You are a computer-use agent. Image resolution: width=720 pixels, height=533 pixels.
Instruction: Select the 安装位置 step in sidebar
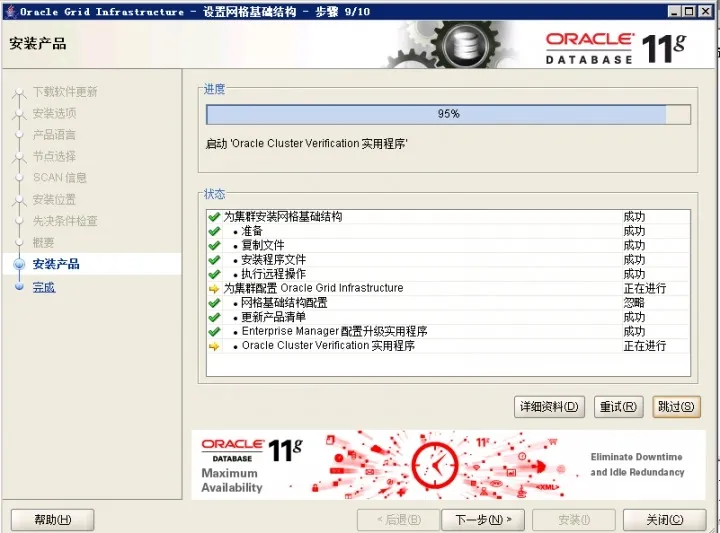tap(54, 199)
